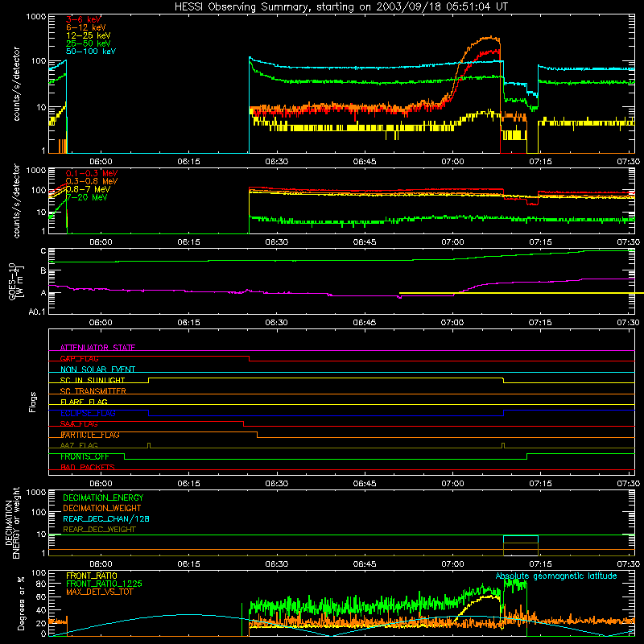
Task: Click the 06:30 tick label under the keV plot
Action: click(x=276, y=162)
